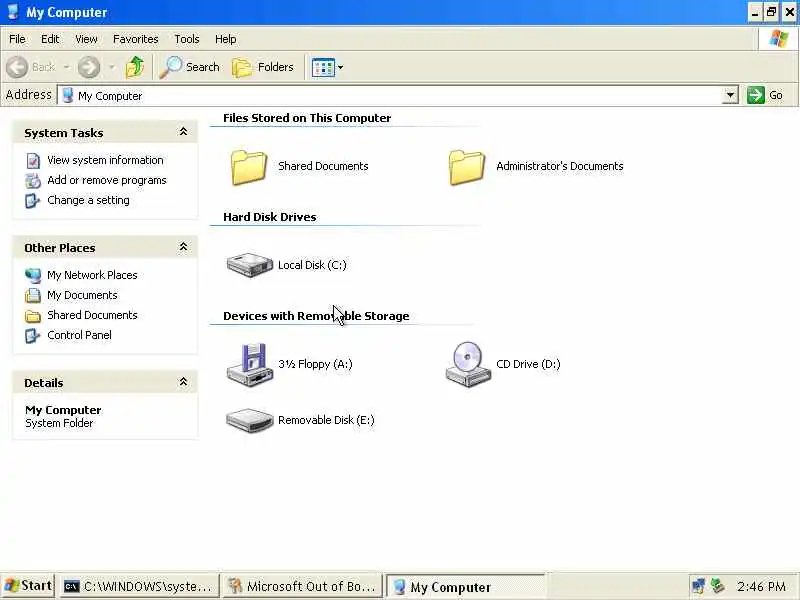Select the CD Drive (D:) icon
This screenshot has width=800, height=600.
point(468,364)
